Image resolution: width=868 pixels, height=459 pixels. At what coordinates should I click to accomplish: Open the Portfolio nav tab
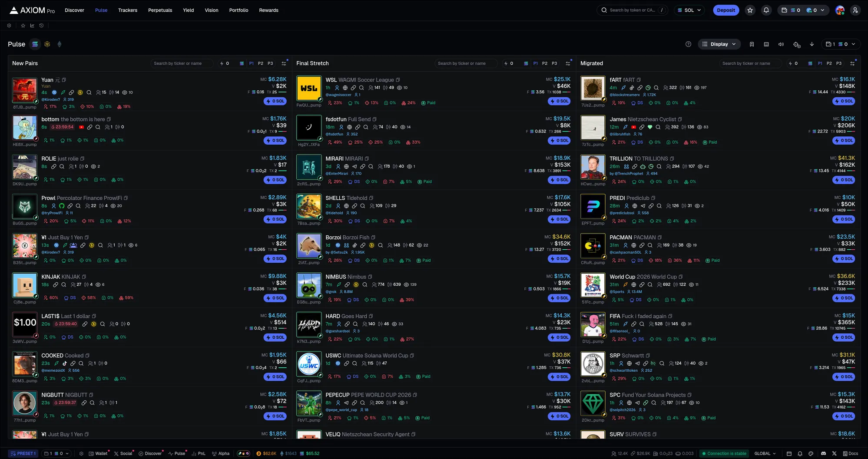pos(239,10)
